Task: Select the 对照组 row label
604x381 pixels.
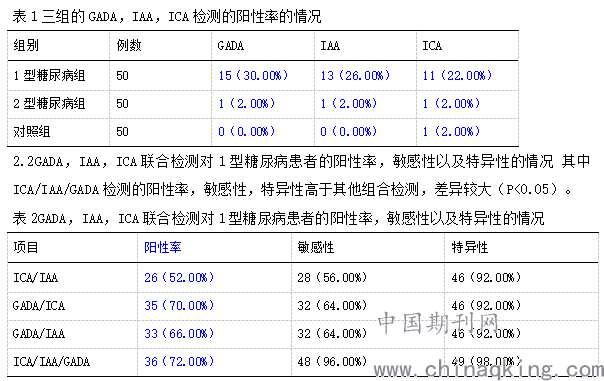Action: coord(32,131)
